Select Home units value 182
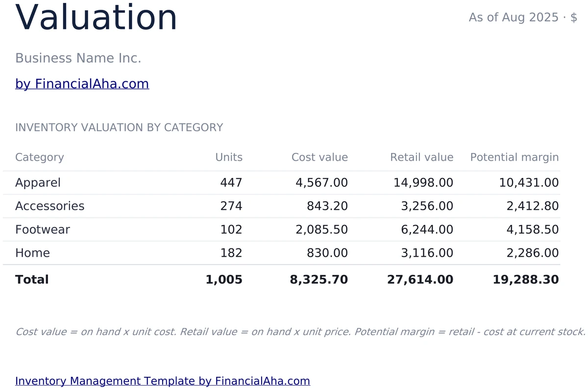 [231, 253]
